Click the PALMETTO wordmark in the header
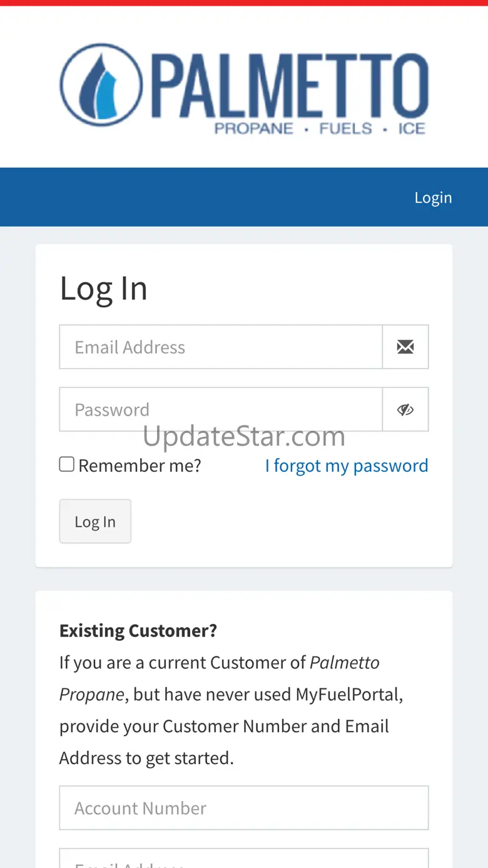488x868 pixels. coord(290,85)
